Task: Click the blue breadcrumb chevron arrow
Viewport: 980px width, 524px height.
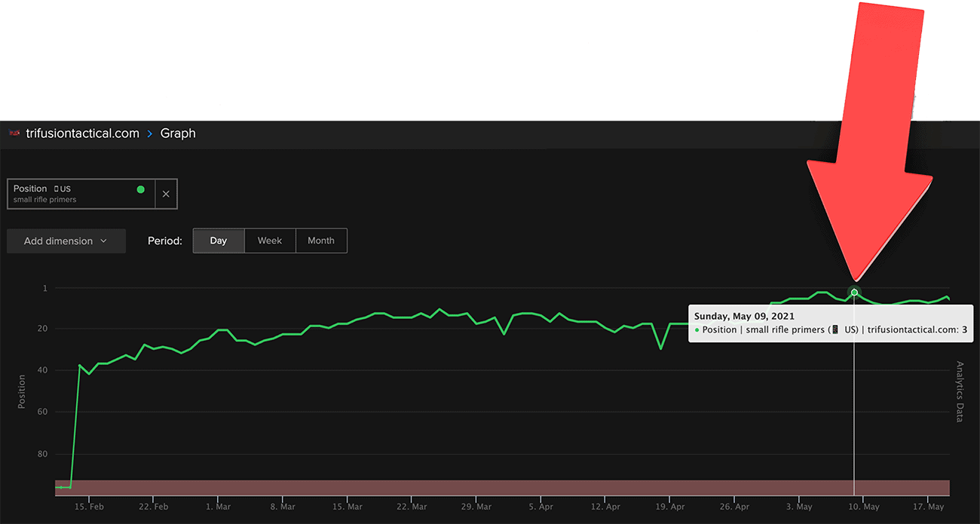Action: point(150,133)
